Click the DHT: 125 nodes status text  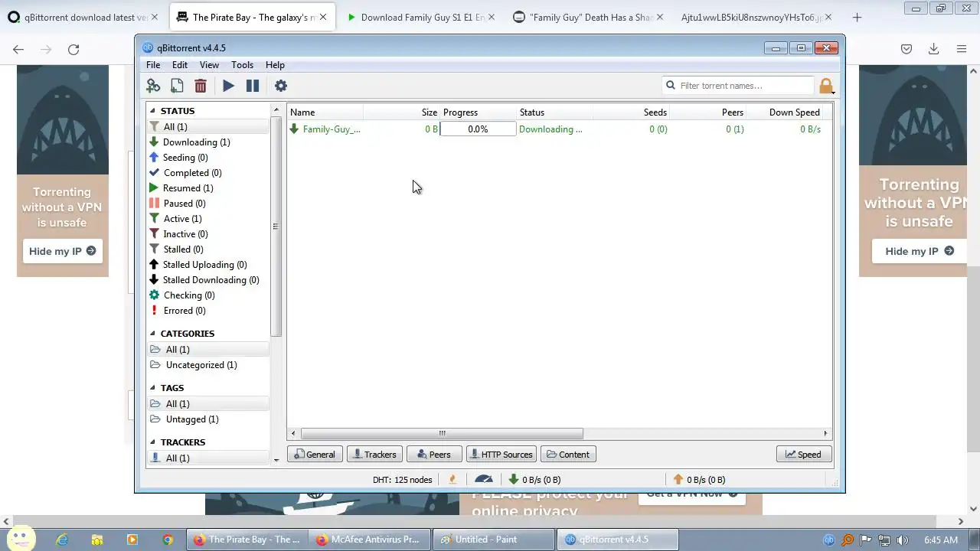403,479
